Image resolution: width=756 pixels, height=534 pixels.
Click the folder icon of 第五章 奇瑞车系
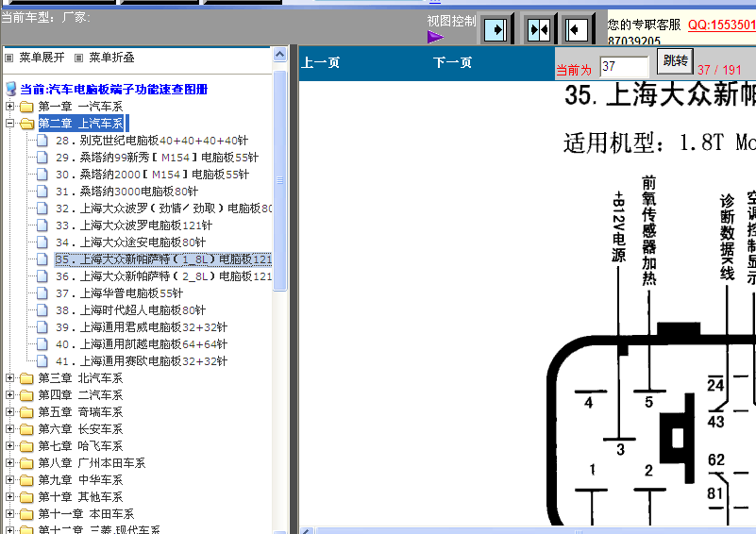pyautogui.click(x=26, y=412)
